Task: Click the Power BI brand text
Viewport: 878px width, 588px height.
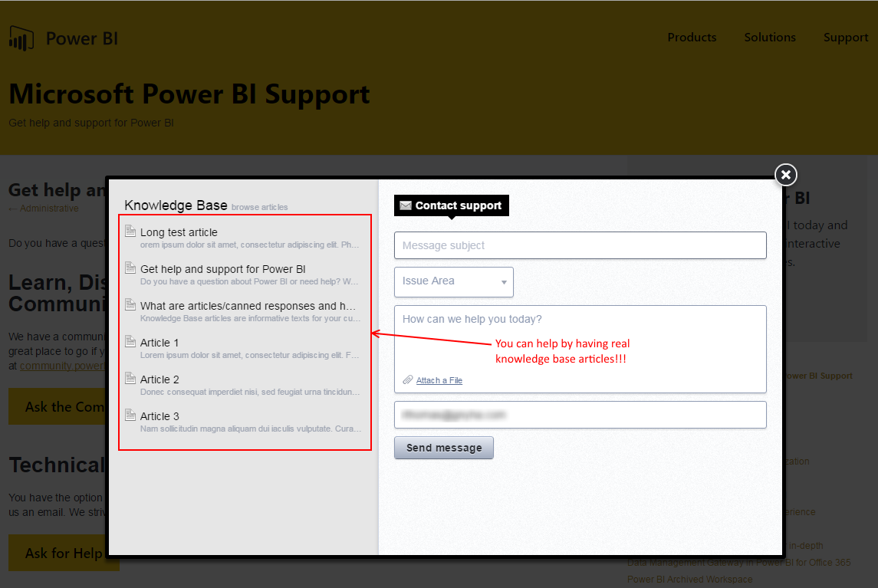Action: pyautogui.click(x=82, y=38)
